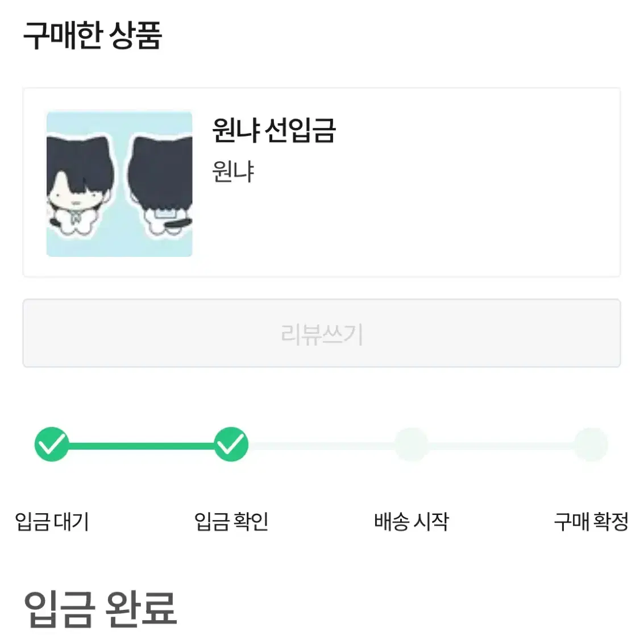Click the 입금 대기 green checkmark icon
The height and width of the screenshot is (644, 644).
[x=52, y=444]
